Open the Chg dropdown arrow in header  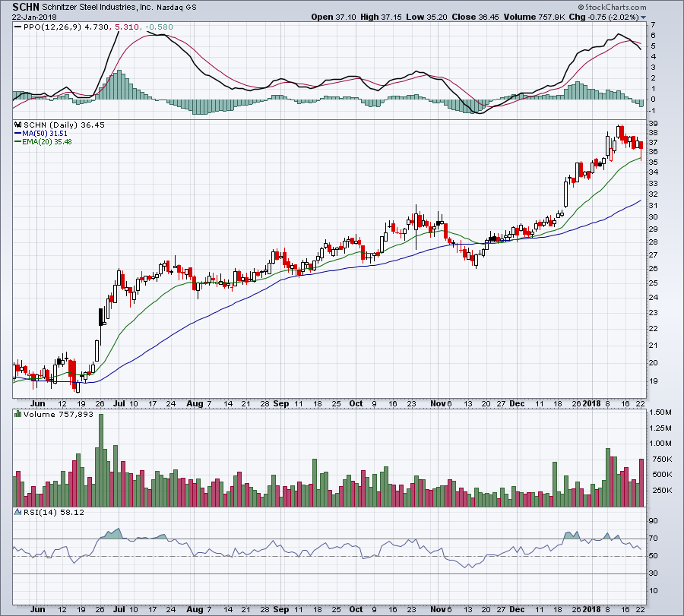pos(643,17)
